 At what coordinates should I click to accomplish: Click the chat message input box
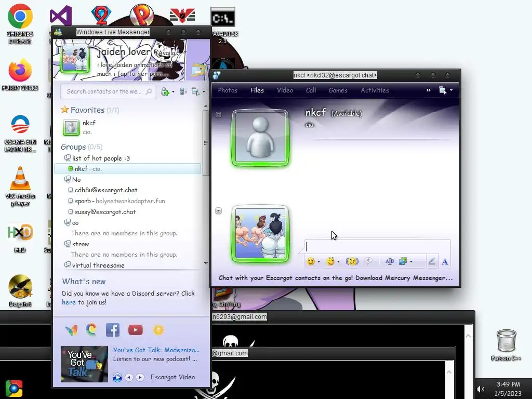377,246
